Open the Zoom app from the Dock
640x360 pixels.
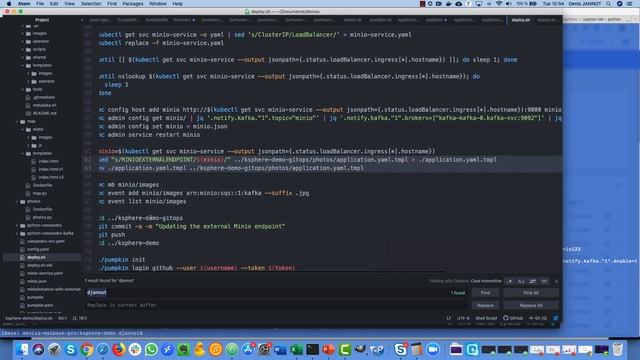433,349
